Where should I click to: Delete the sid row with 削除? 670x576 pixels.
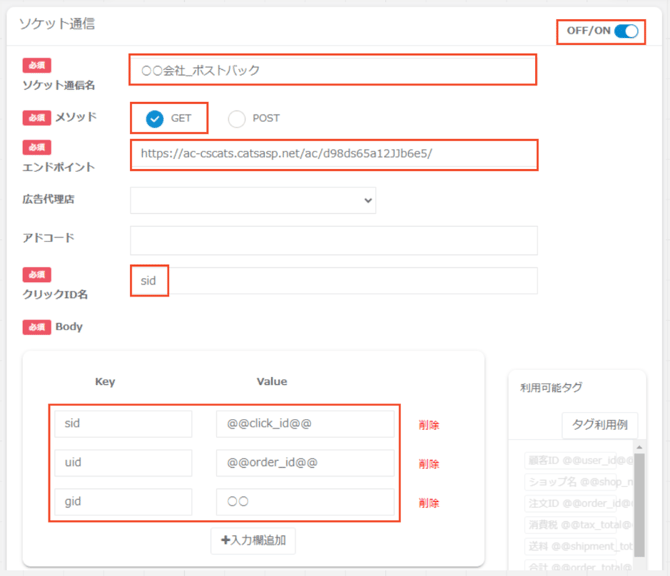(x=429, y=425)
